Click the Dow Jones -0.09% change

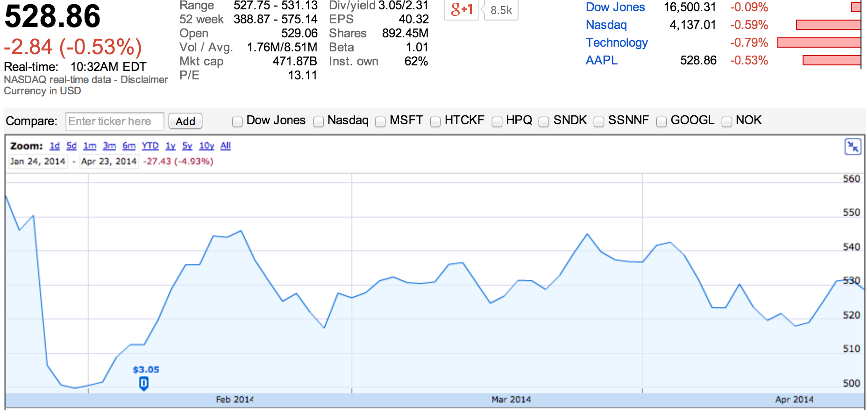tap(749, 7)
